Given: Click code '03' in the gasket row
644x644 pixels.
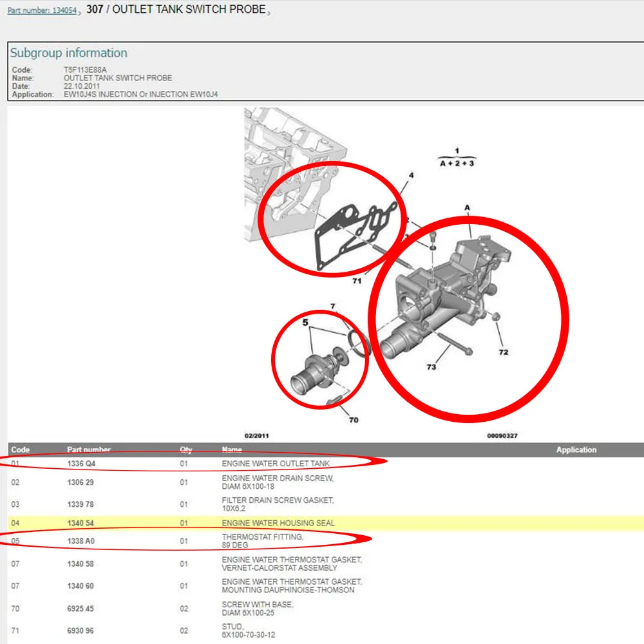Looking at the screenshot, I should [x=15, y=504].
